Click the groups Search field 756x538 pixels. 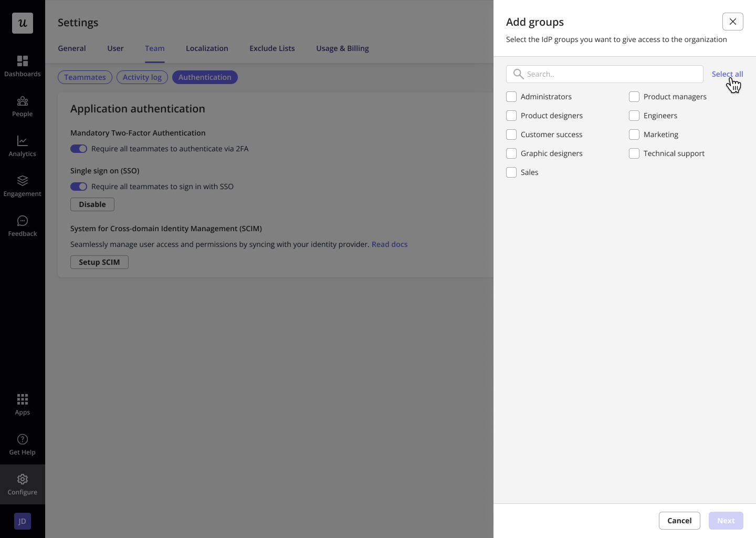pos(605,74)
